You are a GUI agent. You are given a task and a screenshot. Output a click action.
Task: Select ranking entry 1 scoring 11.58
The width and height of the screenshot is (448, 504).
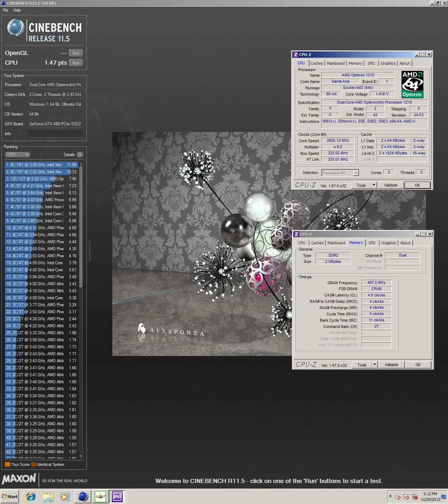(x=41, y=165)
